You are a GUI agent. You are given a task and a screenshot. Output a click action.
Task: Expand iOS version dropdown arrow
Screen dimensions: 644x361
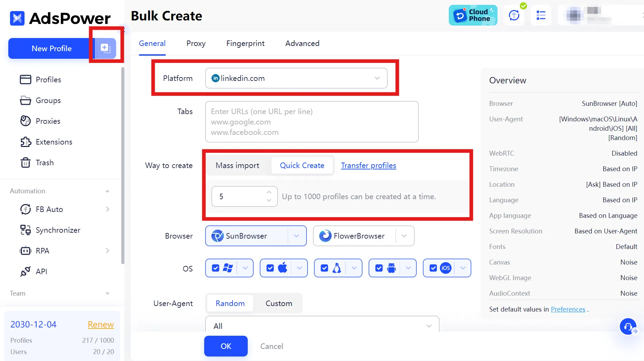tap(463, 268)
